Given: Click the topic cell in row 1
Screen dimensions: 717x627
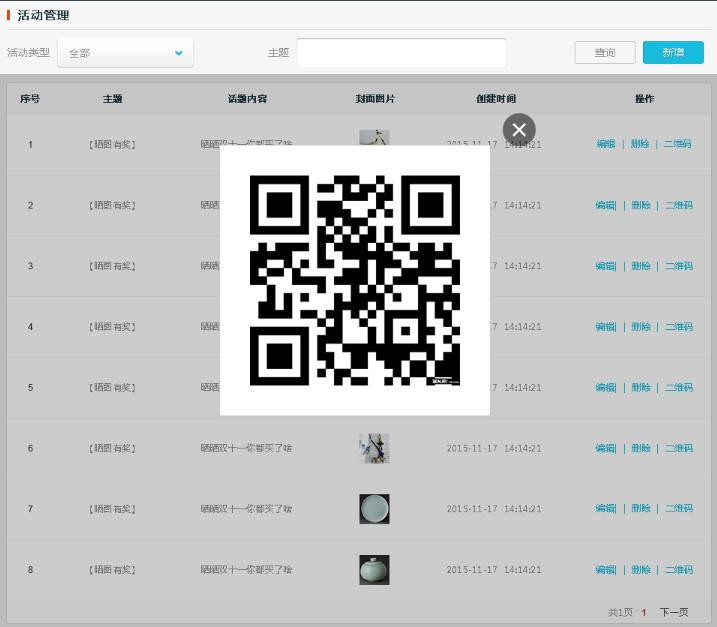Looking at the screenshot, I should (x=112, y=145).
